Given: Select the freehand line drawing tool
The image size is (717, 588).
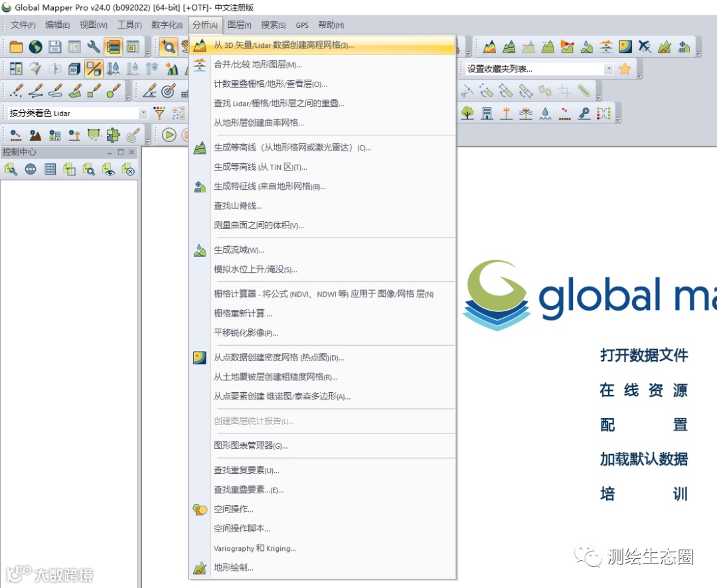Looking at the screenshot, I should pos(55,90).
